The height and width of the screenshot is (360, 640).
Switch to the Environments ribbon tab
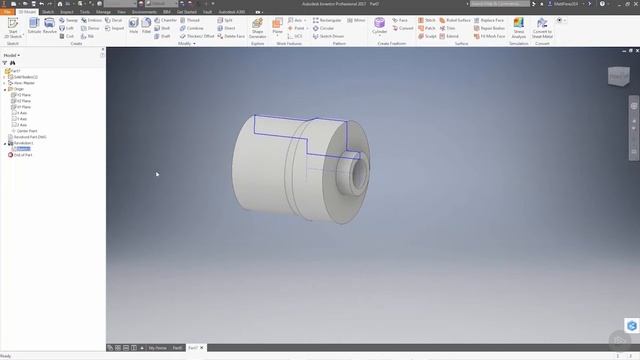tap(144, 12)
